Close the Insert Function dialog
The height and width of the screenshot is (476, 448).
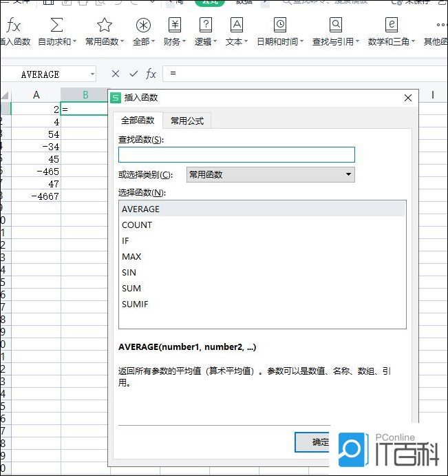pos(408,98)
